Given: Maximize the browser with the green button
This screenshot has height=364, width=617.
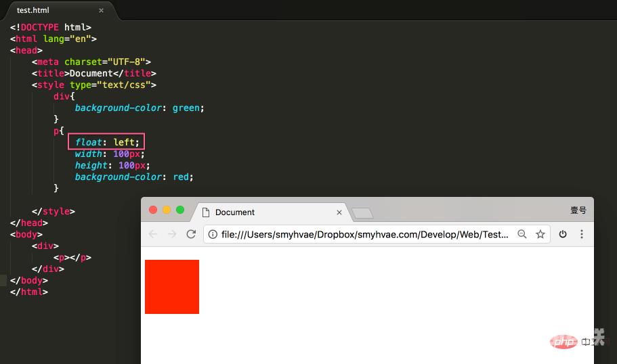Looking at the screenshot, I should point(180,210).
